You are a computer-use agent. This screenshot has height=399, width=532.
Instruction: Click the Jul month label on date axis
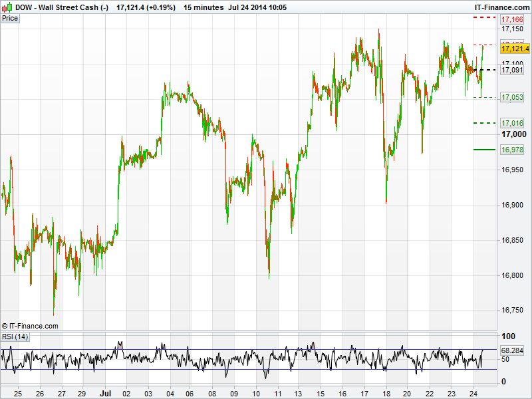tap(104, 393)
